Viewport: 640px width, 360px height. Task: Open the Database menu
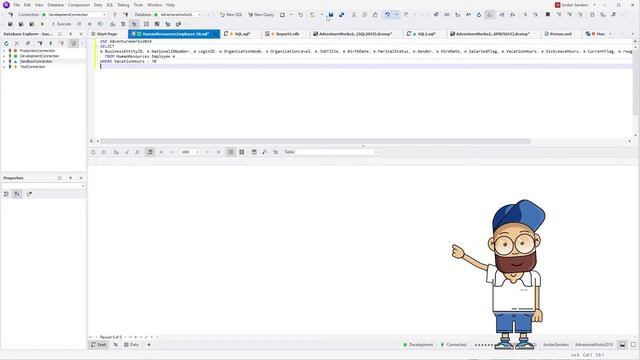coord(56,5)
